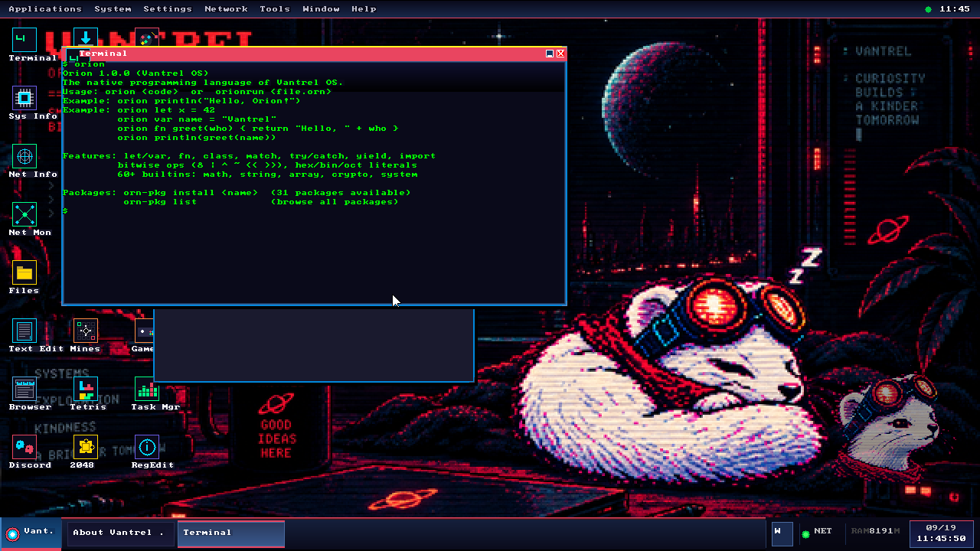The image size is (980, 551).
Task: Click the taskbar date and time panel
Action: coord(941,533)
